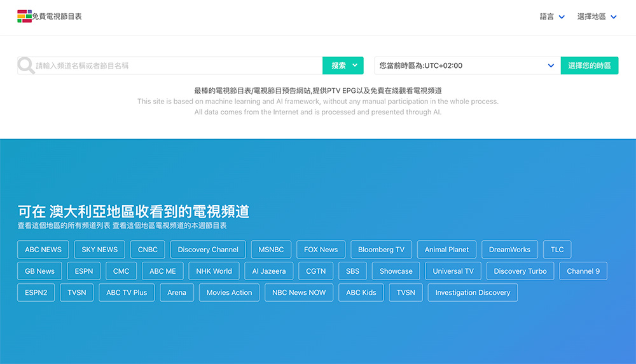Select the ESPN channel tag
This screenshot has height=364, width=636.
(x=83, y=271)
